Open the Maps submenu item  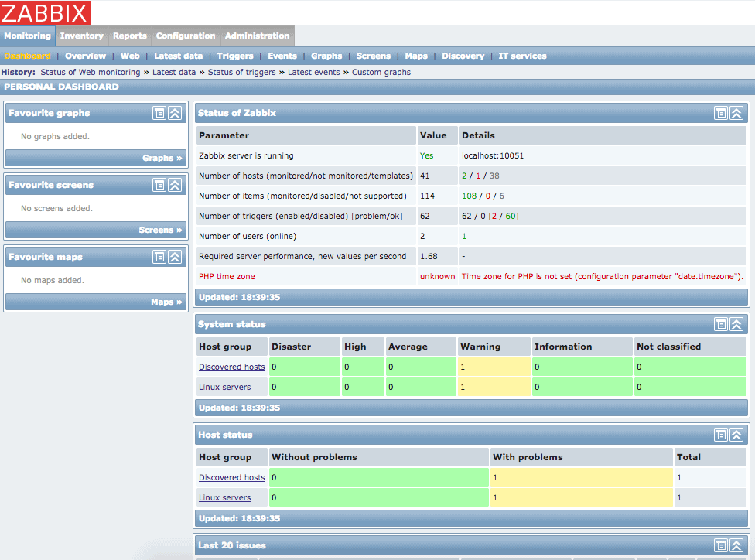tap(416, 56)
